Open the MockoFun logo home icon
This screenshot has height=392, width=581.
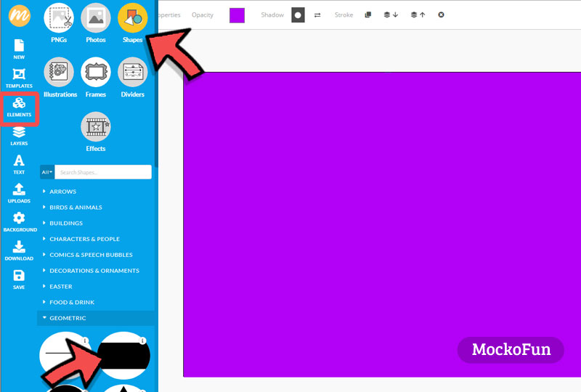(20, 15)
